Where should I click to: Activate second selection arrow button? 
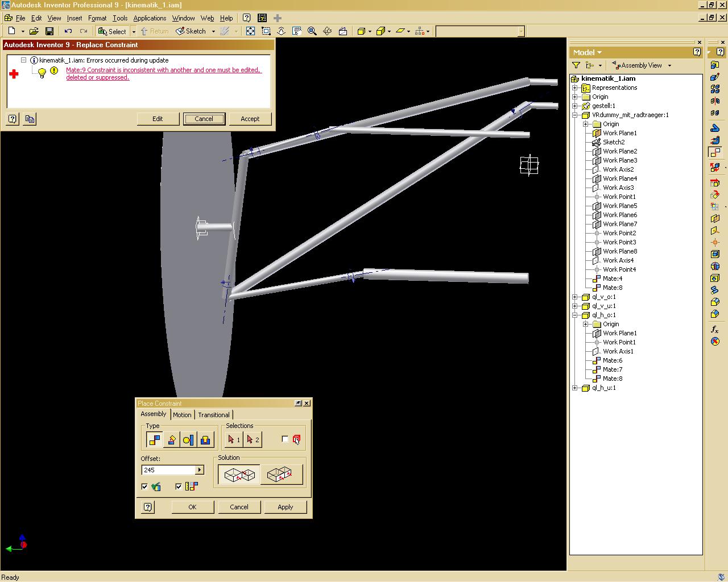(x=253, y=439)
